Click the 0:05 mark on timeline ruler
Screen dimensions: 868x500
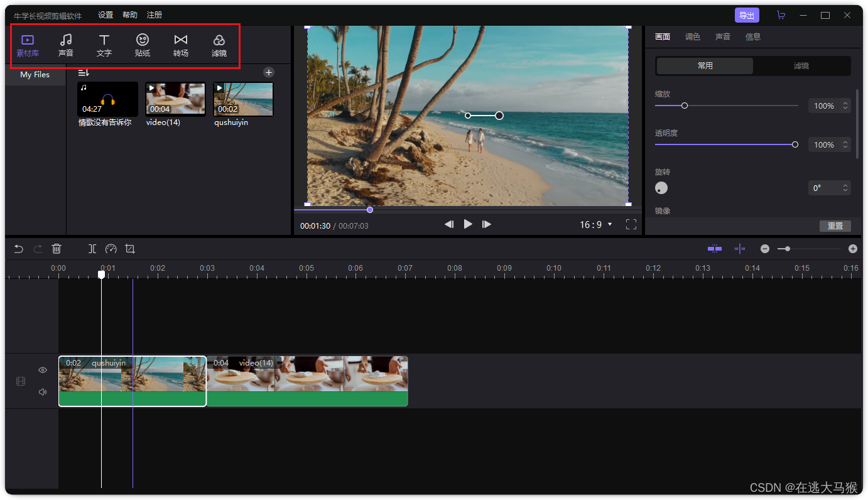307,268
